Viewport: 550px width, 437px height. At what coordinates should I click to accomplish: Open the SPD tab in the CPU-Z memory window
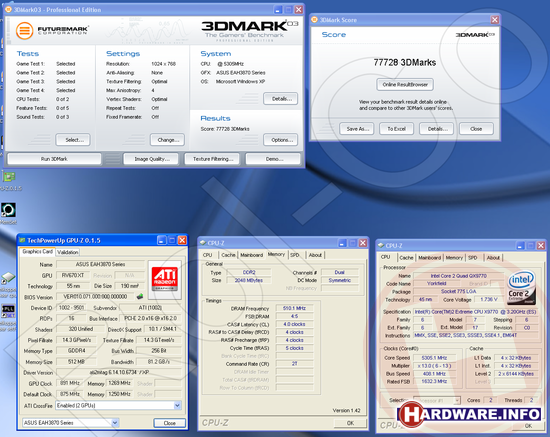pyautogui.click(x=295, y=255)
